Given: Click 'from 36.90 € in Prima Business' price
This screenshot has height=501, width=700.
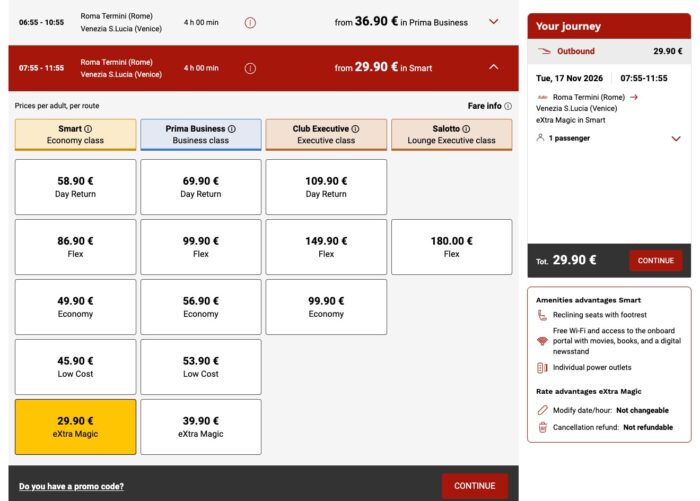Looking at the screenshot, I should pyautogui.click(x=401, y=21).
